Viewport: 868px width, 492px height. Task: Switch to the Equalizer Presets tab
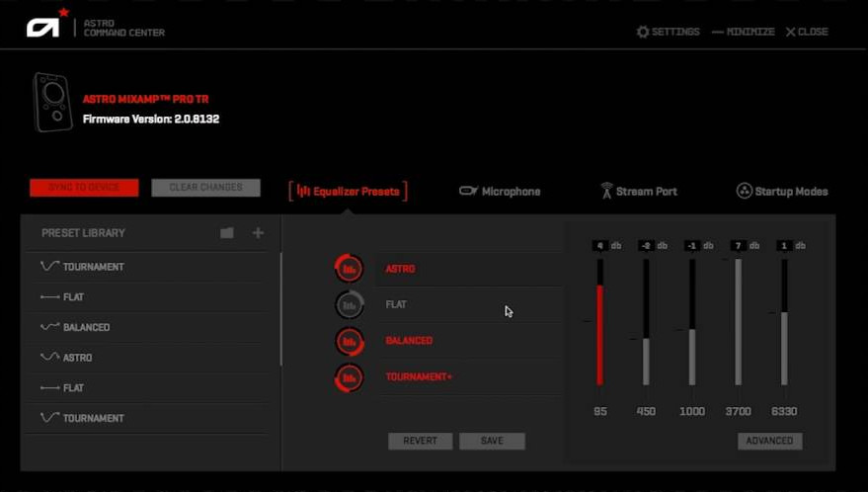click(x=349, y=191)
